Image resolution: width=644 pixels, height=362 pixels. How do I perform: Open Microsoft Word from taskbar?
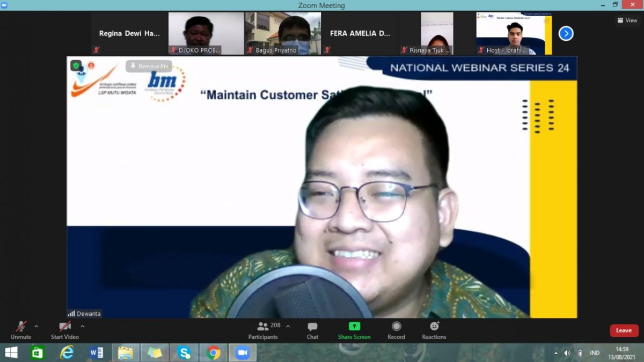(97, 352)
